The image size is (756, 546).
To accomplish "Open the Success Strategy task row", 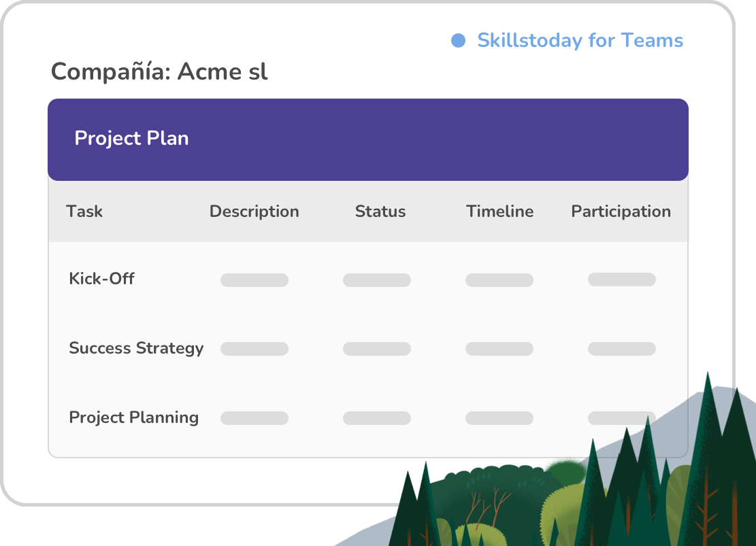I will pyautogui.click(x=368, y=348).
